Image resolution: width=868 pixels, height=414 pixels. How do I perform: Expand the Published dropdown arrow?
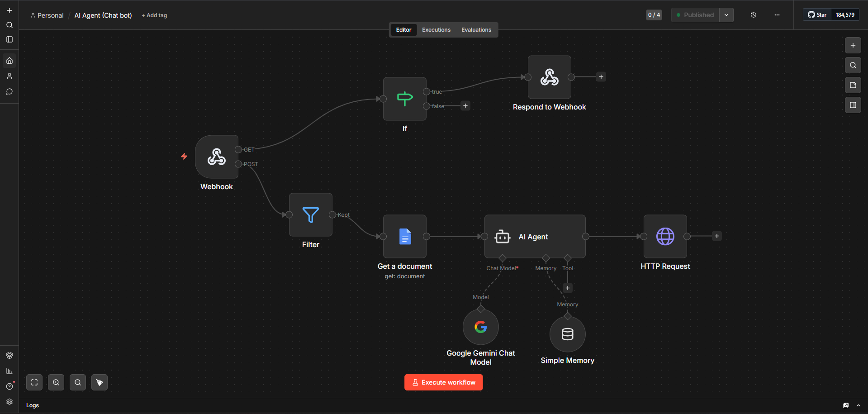click(x=726, y=15)
